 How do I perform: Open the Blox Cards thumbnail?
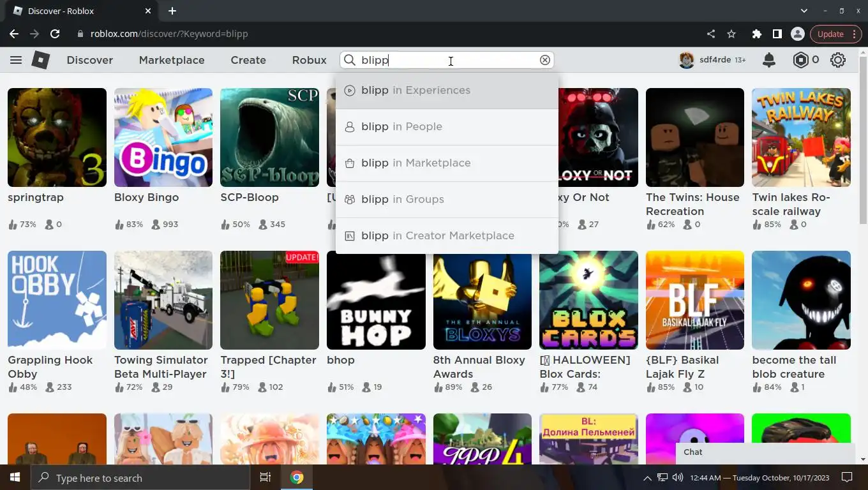588,300
